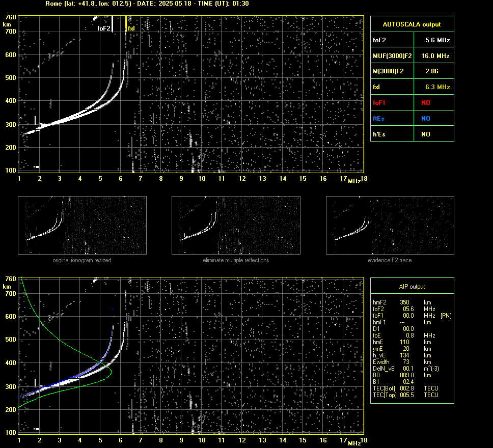Image resolution: width=493 pixels, height=448 pixels.
Task: Select the 16.0 MHz MUF value
Action: pyautogui.click(x=435, y=56)
